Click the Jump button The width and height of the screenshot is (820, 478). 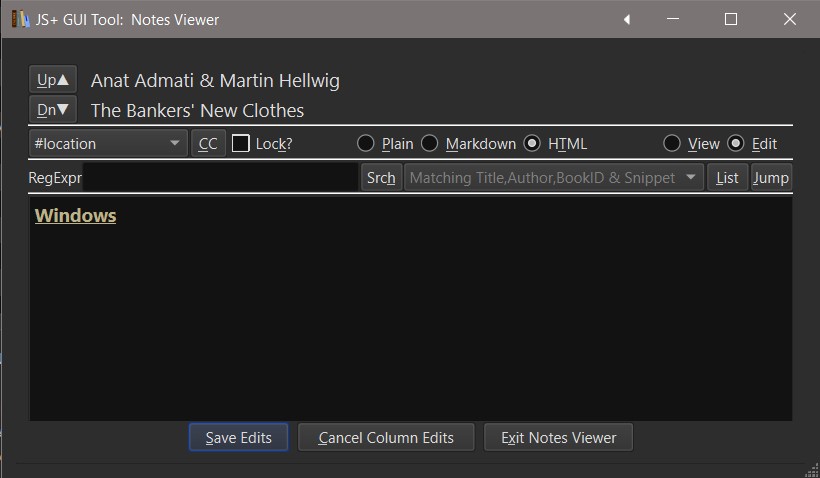point(771,178)
